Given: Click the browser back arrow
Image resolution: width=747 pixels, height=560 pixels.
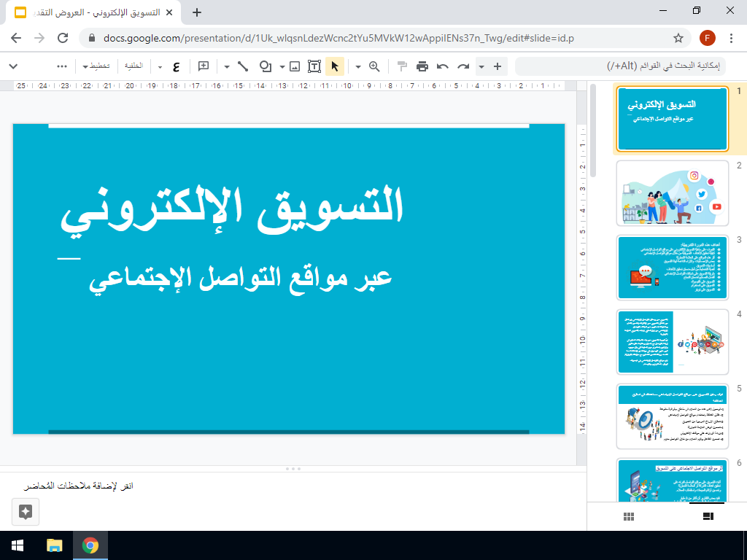Looking at the screenshot, I should point(16,38).
